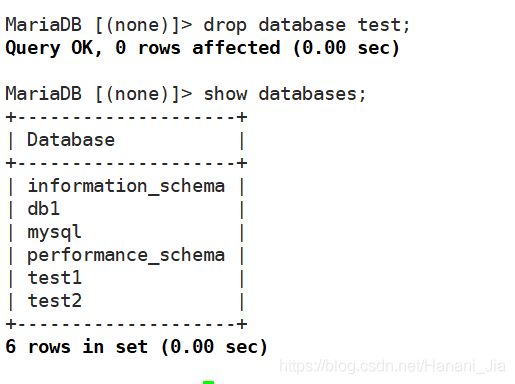
Task: Click the first MariaDB [(none)]> prompt
Action: [99, 26]
